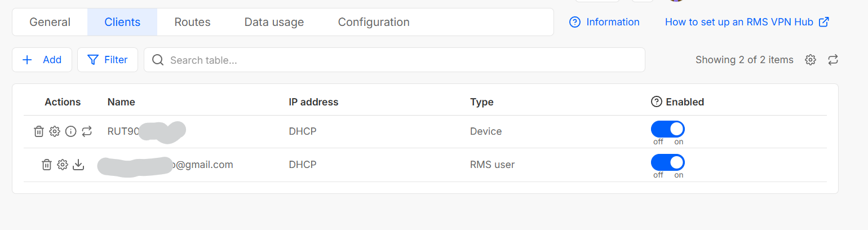Viewport: 868px width, 230px height.
Task: Open settings gear for RUT90 device row
Action: (x=55, y=131)
